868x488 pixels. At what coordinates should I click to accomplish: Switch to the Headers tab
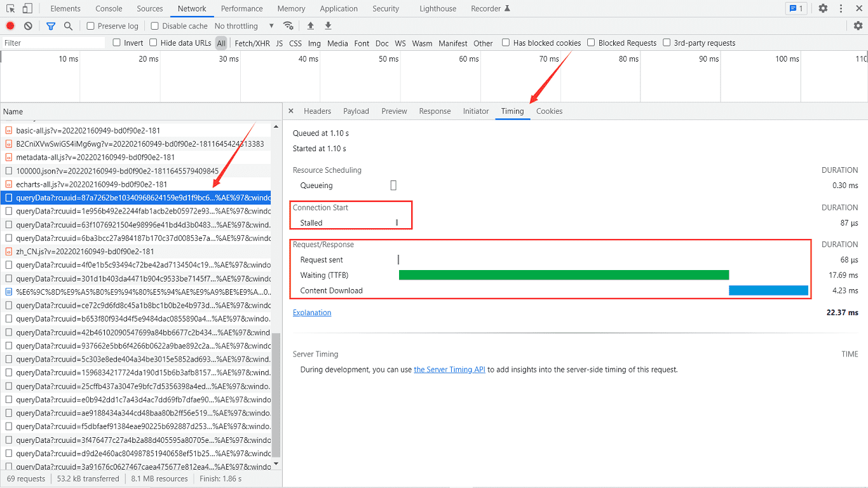tap(317, 111)
